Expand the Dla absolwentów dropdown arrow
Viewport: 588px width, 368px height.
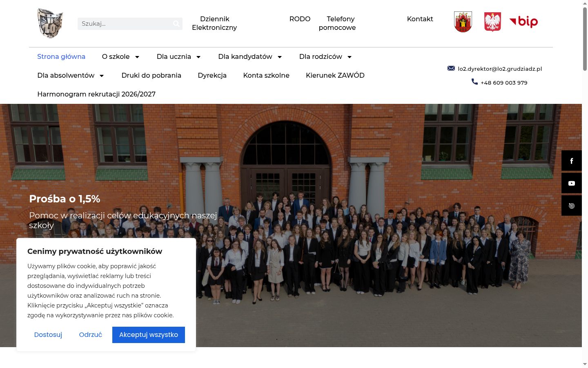(102, 76)
